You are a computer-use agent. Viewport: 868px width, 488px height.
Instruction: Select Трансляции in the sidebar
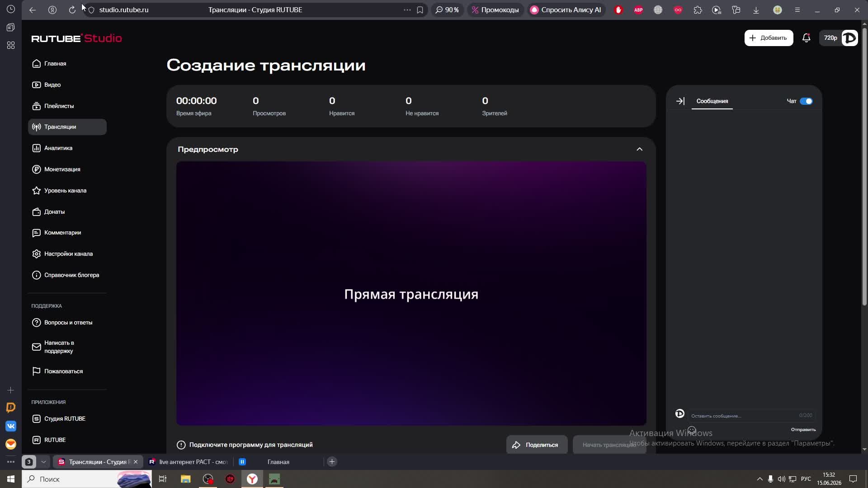click(67, 127)
